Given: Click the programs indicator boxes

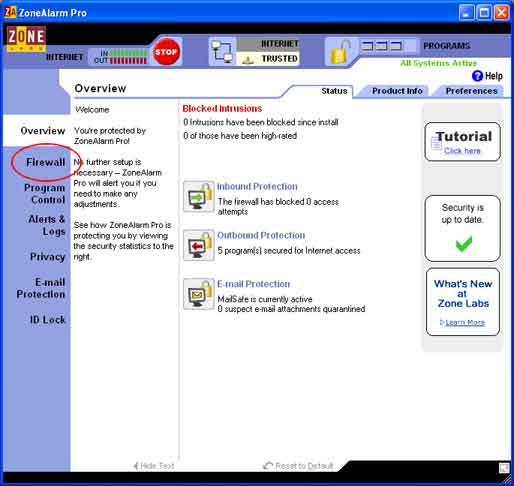Looking at the screenshot, I should tap(382, 46).
